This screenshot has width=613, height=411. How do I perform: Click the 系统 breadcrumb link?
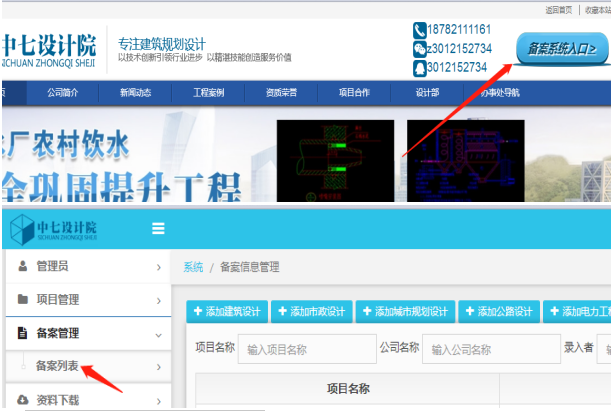pyautogui.click(x=193, y=267)
